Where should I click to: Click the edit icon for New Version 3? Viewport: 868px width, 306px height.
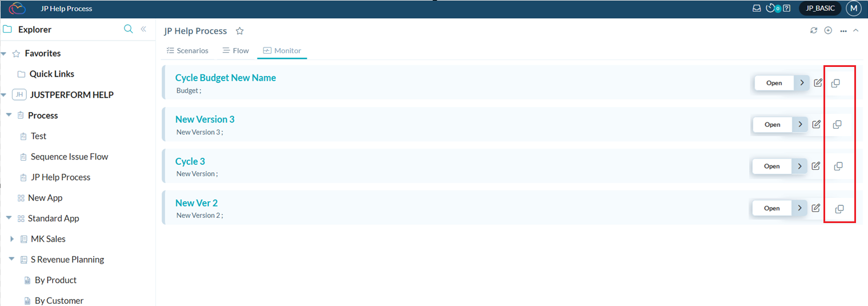pos(817,124)
